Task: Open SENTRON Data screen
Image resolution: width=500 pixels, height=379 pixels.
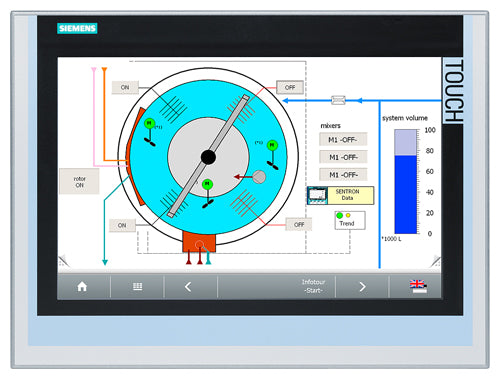Action: point(341,195)
